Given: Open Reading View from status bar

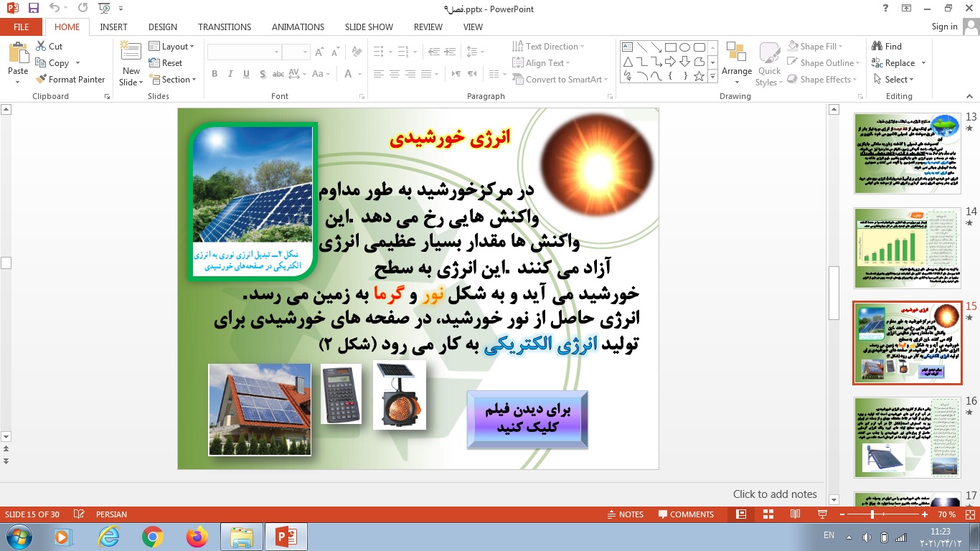Looking at the screenshot, I should point(795,514).
